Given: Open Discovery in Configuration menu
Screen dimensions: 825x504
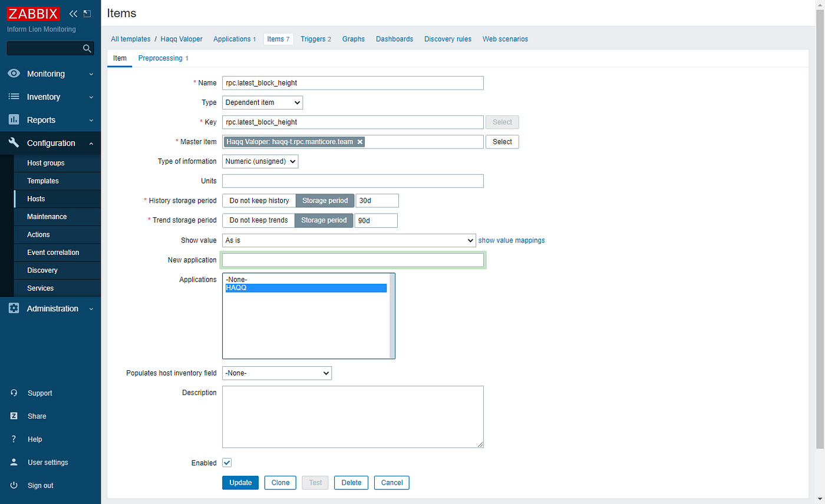Looking at the screenshot, I should click(x=57, y=270).
